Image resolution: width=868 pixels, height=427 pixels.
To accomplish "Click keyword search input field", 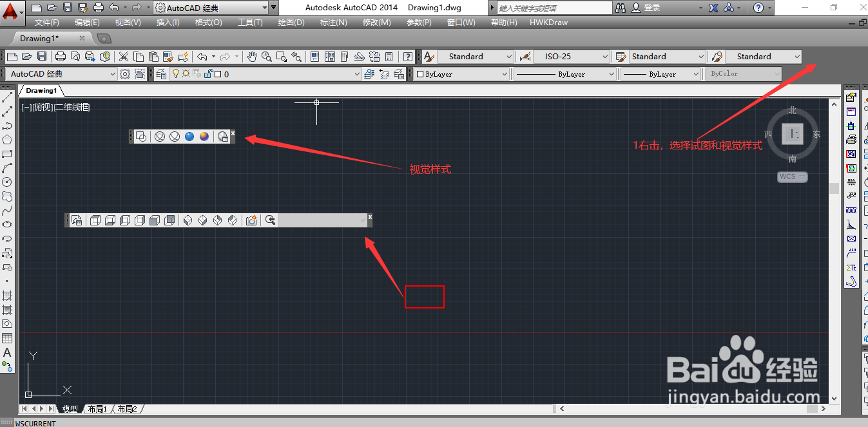I will [x=554, y=8].
